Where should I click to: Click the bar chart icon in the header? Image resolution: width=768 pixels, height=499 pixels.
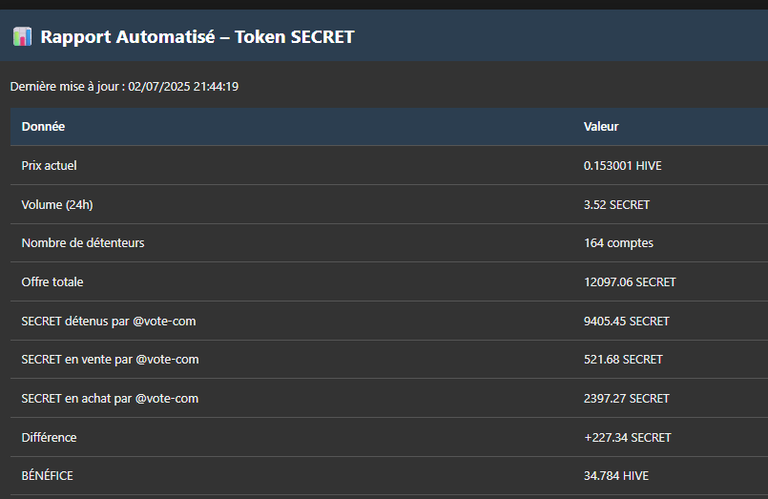point(23,37)
